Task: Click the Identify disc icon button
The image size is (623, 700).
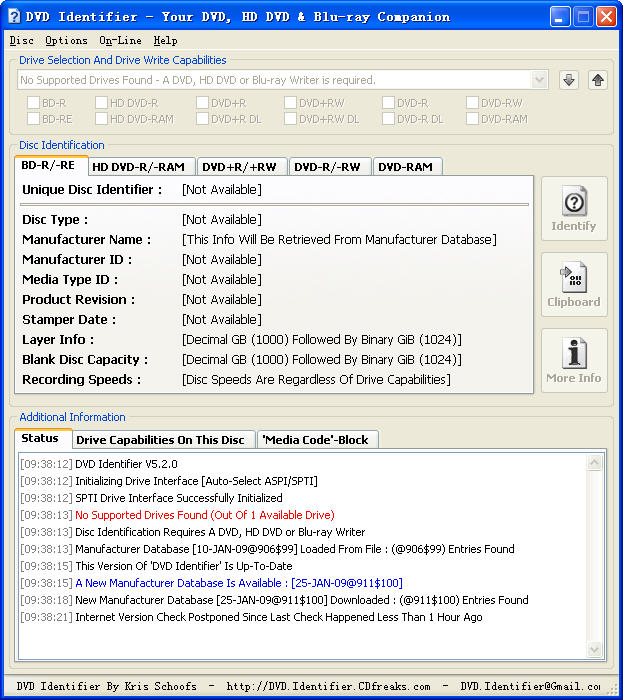Action: click(x=574, y=208)
